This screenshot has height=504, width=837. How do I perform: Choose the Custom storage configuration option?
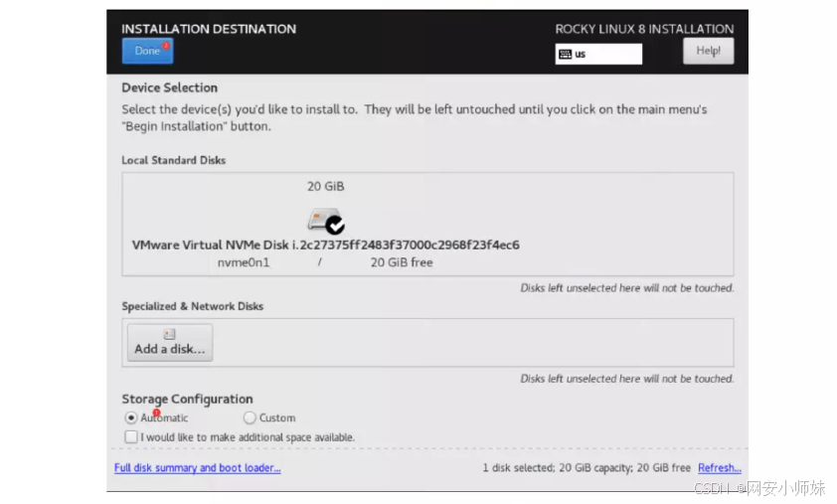coord(250,419)
